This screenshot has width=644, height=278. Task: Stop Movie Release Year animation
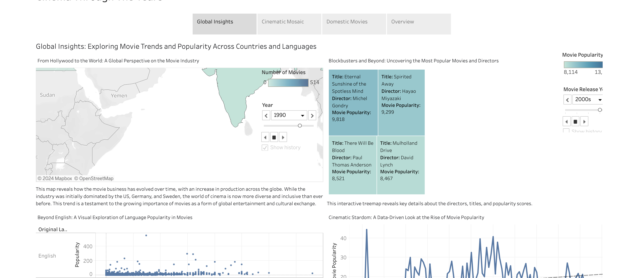tap(575, 122)
